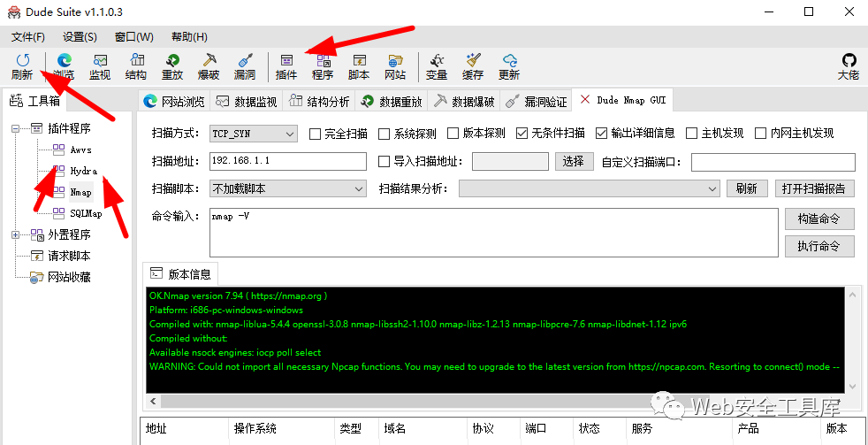
Task: Switch to the 数据爆破 tab
Action: (464, 102)
